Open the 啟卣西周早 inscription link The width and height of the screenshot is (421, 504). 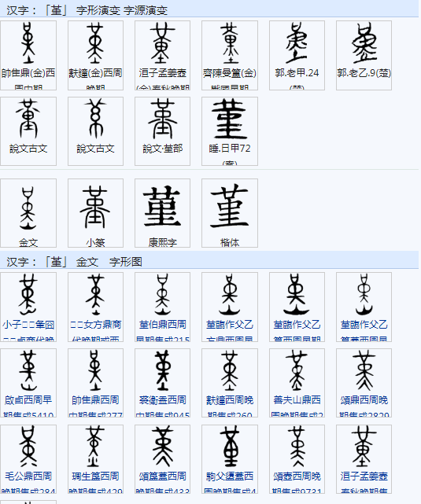pos(28,400)
